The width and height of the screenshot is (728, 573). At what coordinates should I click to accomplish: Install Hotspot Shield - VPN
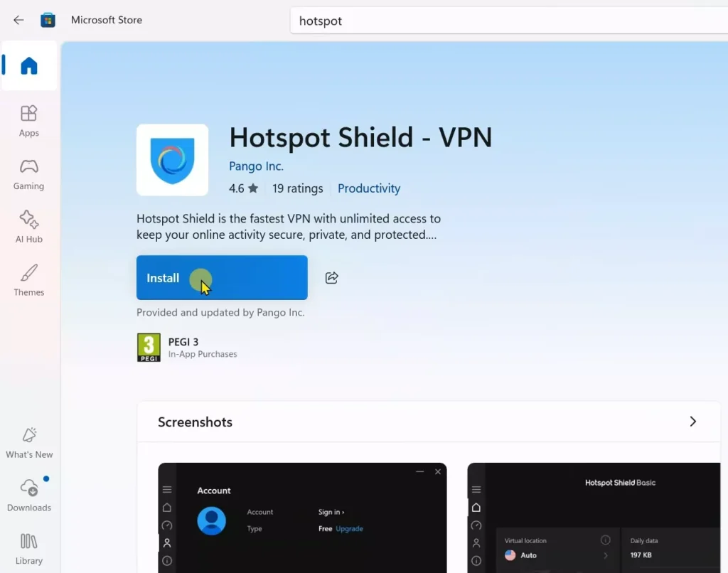click(x=221, y=277)
